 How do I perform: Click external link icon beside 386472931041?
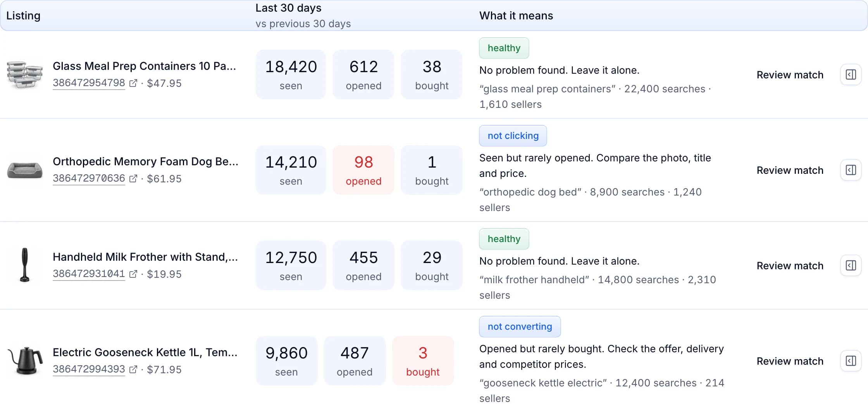tap(133, 274)
